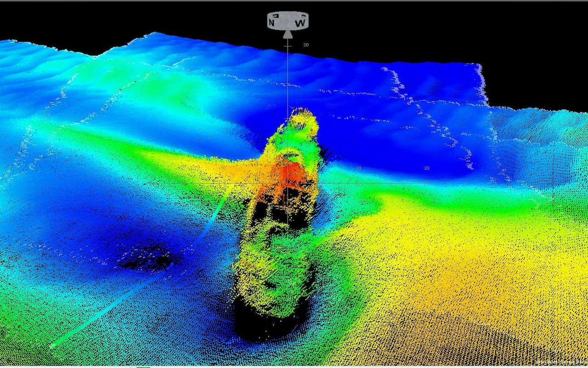Click the straight linear trail on seabed
This screenshot has height=368, width=588.
coord(138,294)
